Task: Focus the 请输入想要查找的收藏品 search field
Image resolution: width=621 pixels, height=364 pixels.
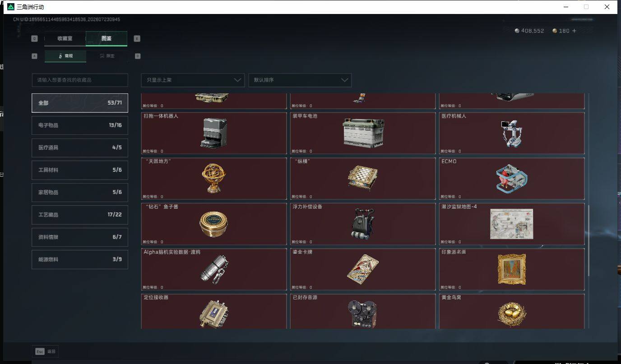Action: [80, 80]
